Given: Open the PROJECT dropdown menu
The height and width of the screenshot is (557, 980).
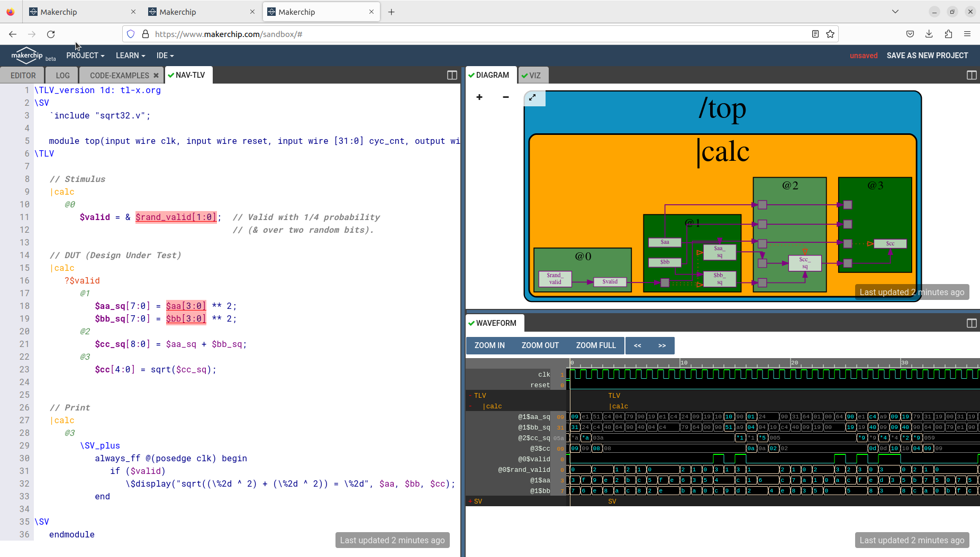Looking at the screenshot, I should point(85,55).
